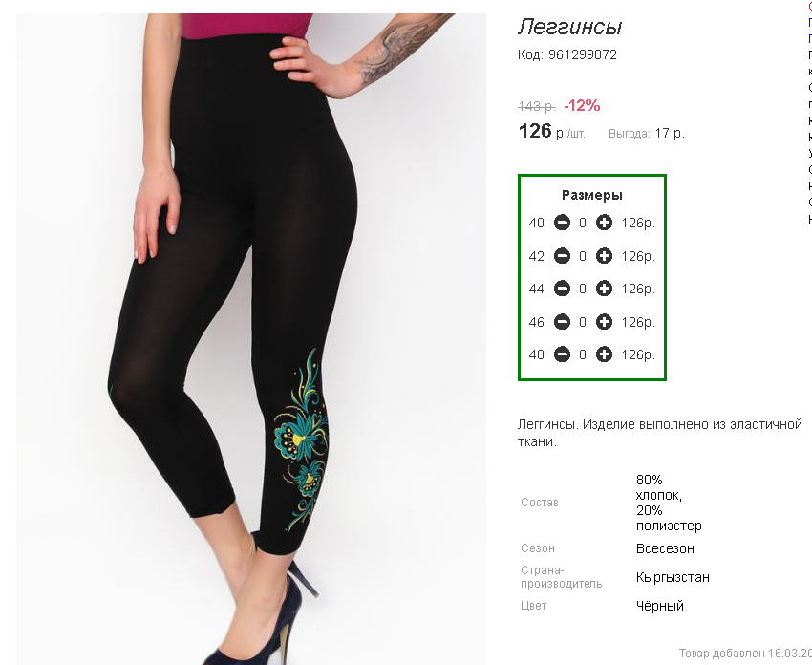Open the leggings product photo
Image resolution: width=812 pixels, height=665 pixels.
click(251, 339)
